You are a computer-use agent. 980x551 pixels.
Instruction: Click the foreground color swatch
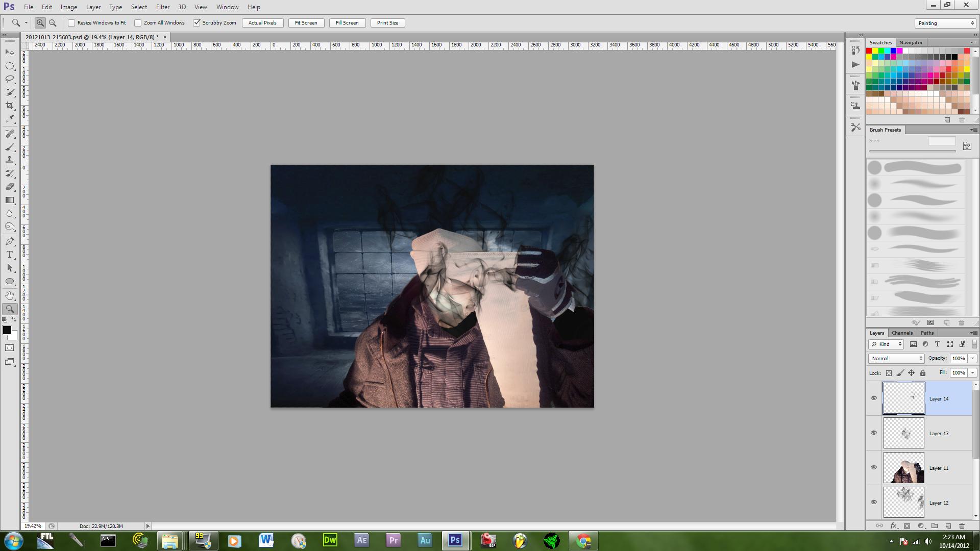(7, 331)
